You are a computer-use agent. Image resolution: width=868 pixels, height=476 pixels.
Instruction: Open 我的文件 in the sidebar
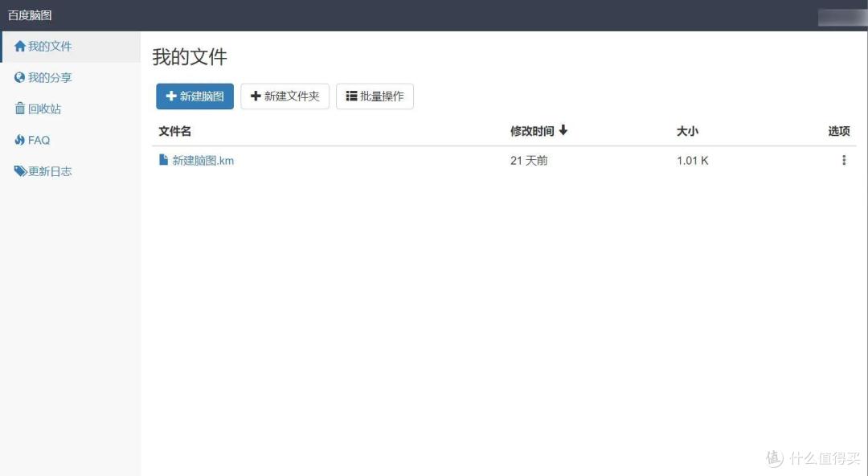tap(71, 47)
